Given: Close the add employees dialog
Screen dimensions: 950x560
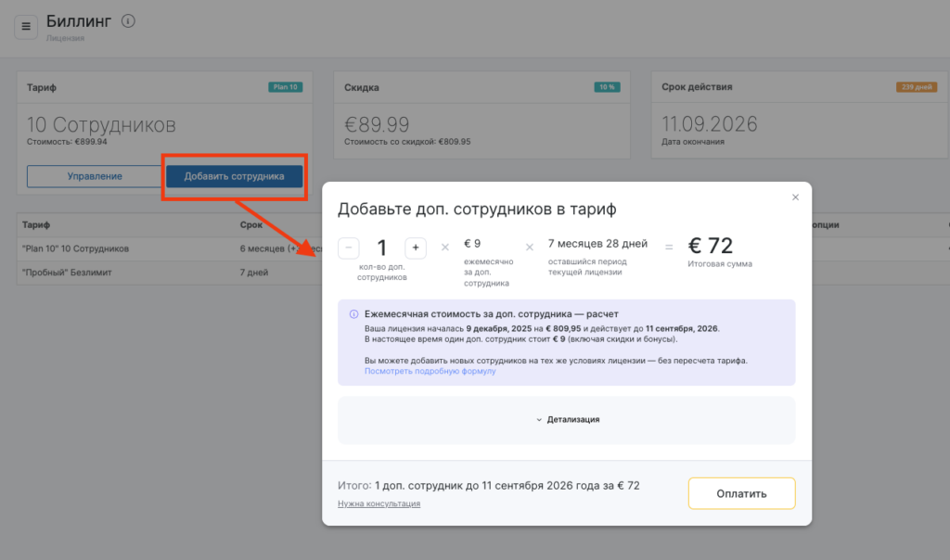Looking at the screenshot, I should [x=795, y=197].
